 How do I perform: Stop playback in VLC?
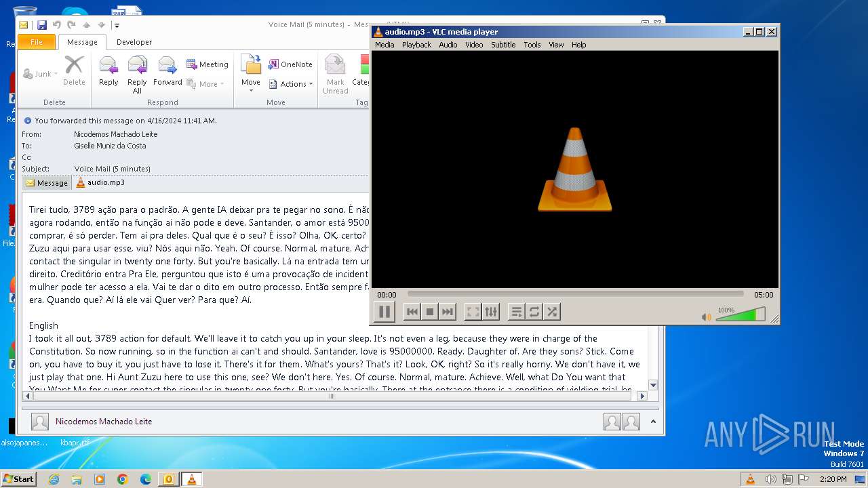(x=429, y=312)
